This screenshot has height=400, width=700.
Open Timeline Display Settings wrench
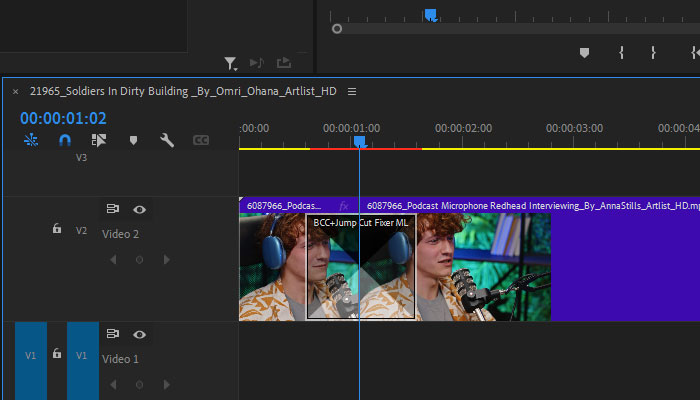(167, 140)
